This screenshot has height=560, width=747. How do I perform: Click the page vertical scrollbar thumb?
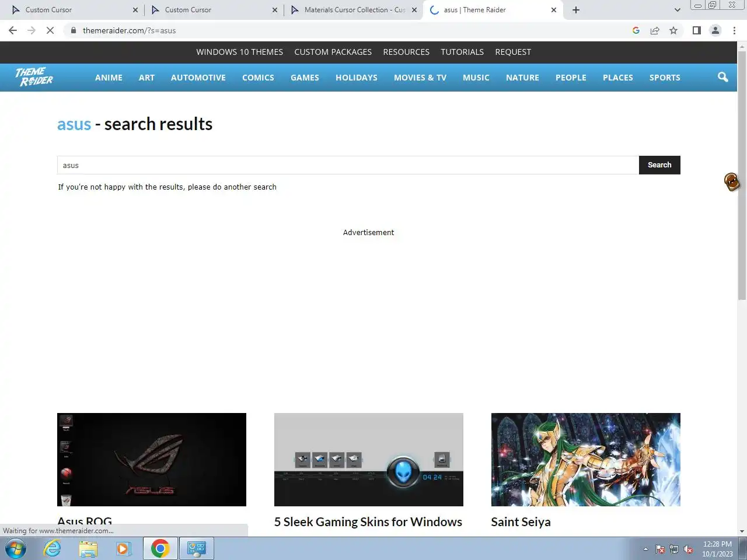742,175
